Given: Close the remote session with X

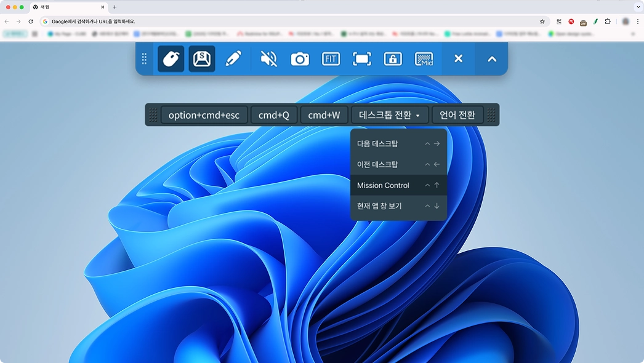Looking at the screenshot, I should (x=458, y=59).
